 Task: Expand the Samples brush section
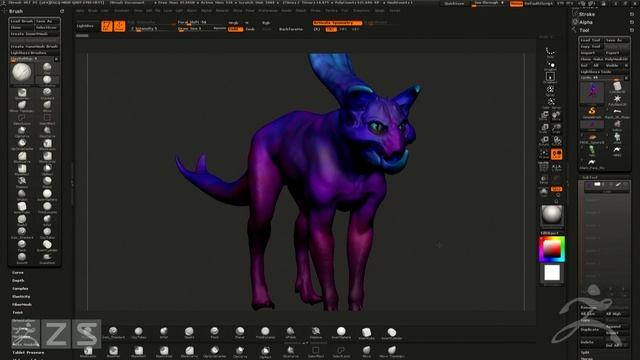click(x=20, y=289)
